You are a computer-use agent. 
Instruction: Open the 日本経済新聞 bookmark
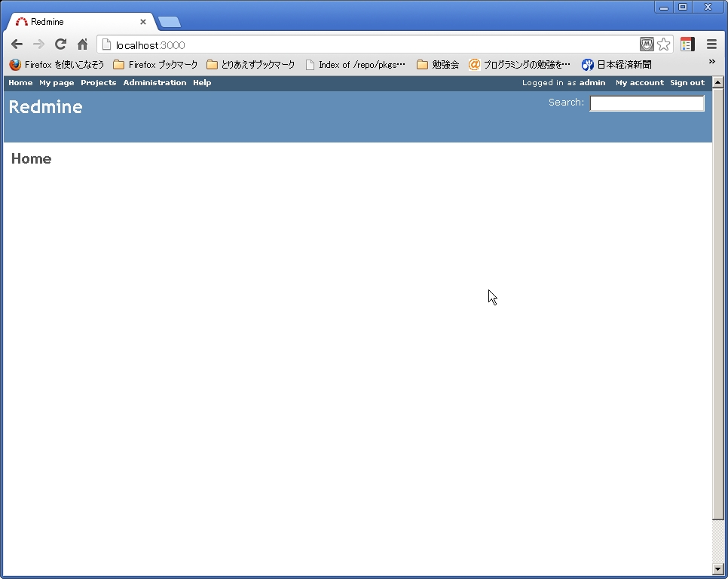pos(616,65)
